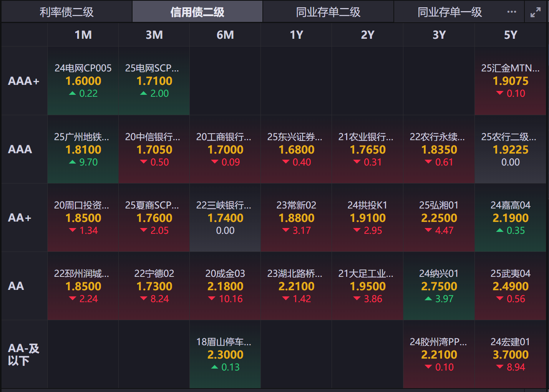The width and height of the screenshot is (549, 392).
Task: Click the 5Y column header
Action: coord(510,35)
